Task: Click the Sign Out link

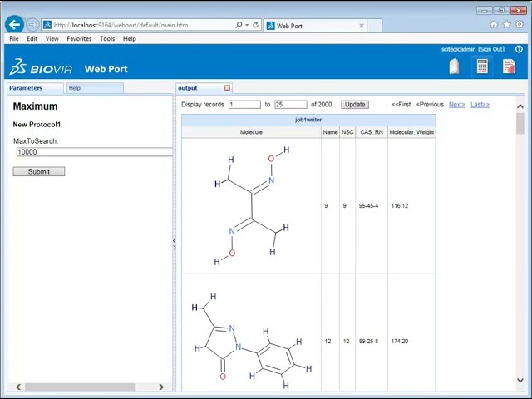Action: click(x=491, y=49)
